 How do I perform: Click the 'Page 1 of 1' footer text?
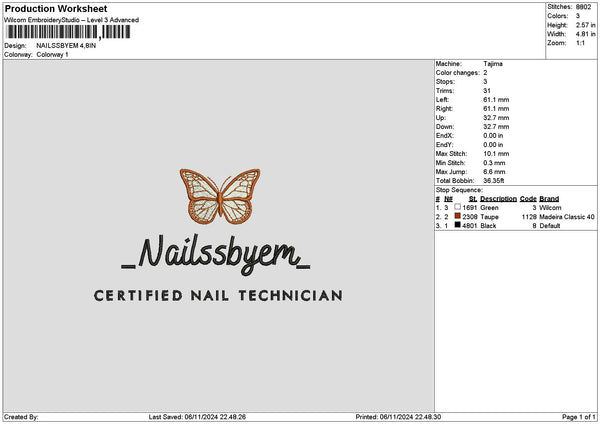pyautogui.click(x=579, y=417)
